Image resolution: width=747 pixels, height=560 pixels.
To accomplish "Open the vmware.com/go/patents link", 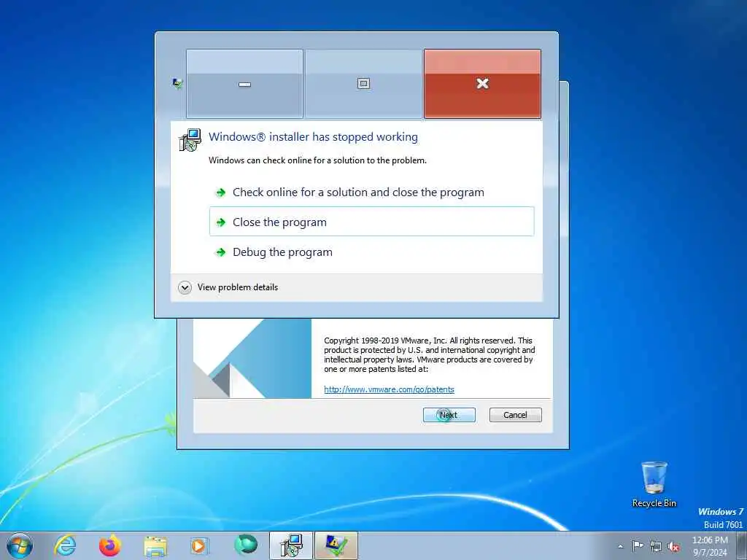I will point(389,389).
